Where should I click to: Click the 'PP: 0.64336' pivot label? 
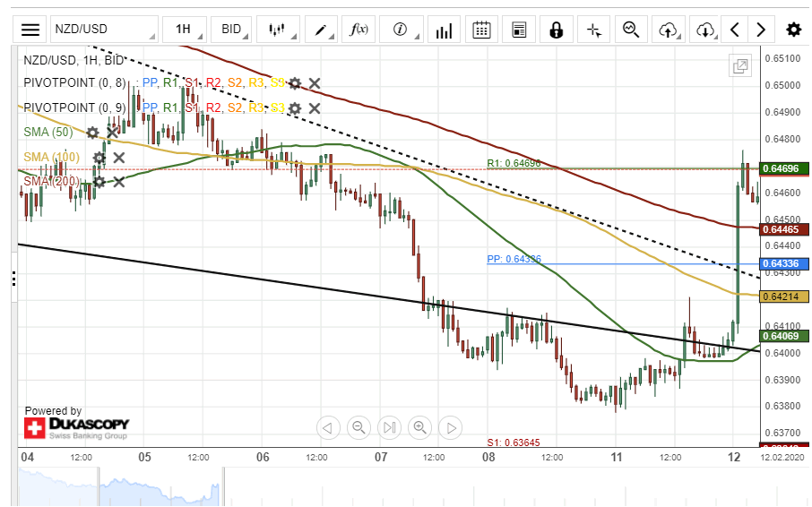click(x=514, y=259)
